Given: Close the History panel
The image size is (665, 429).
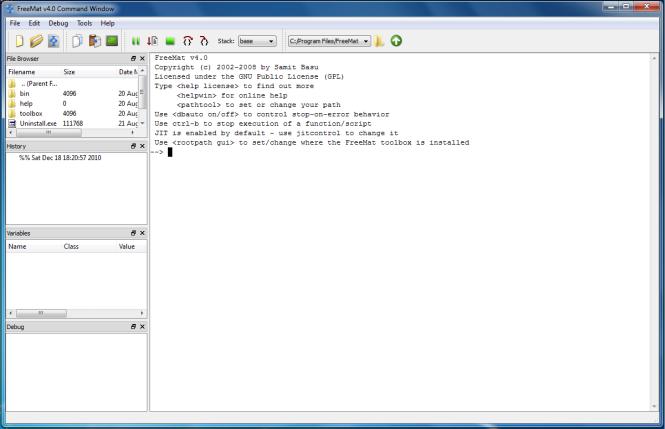Looking at the screenshot, I should point(142,146).
